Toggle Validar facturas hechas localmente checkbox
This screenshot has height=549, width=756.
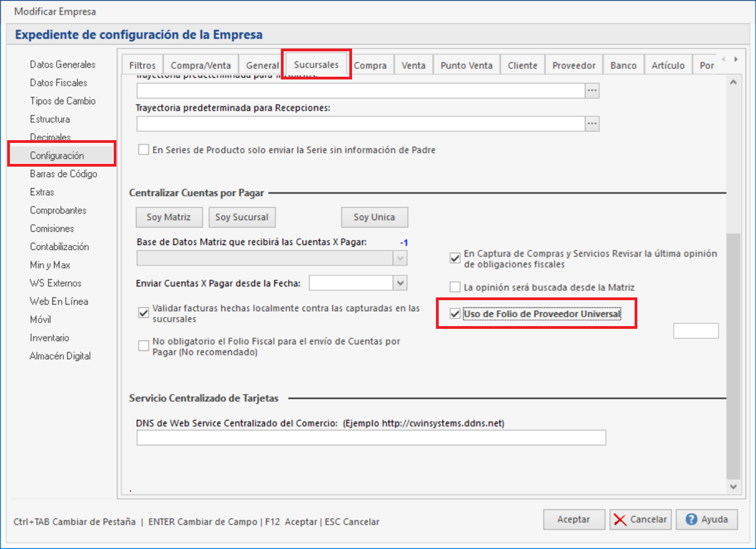[144, 313]
